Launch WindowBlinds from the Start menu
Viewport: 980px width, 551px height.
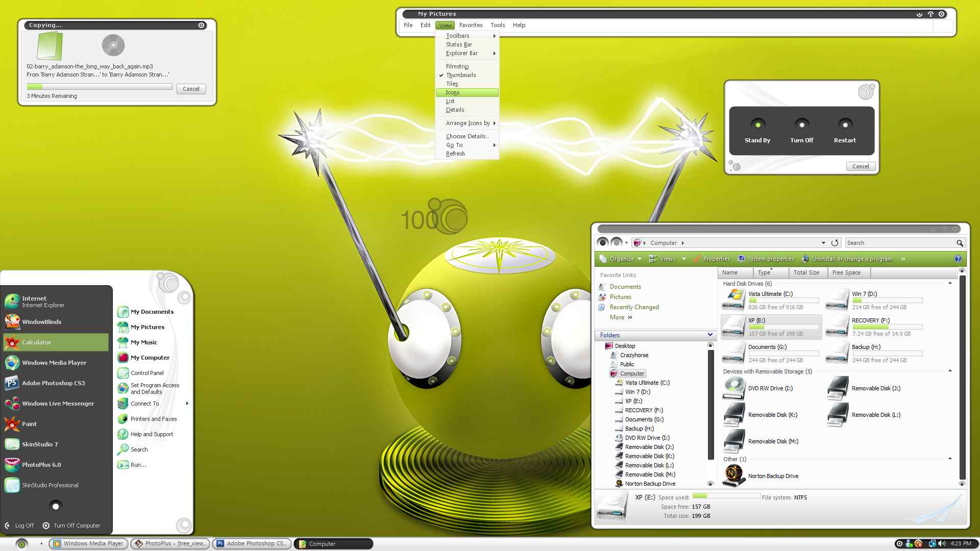[56, 322]
